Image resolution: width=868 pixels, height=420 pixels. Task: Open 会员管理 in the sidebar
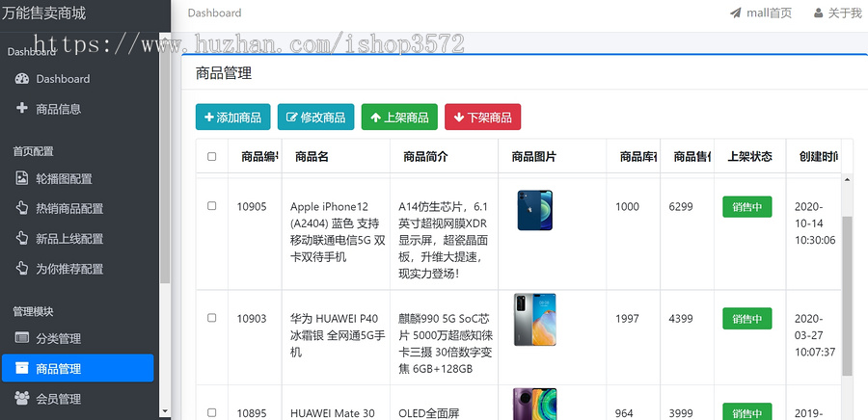tap(77, 399)
